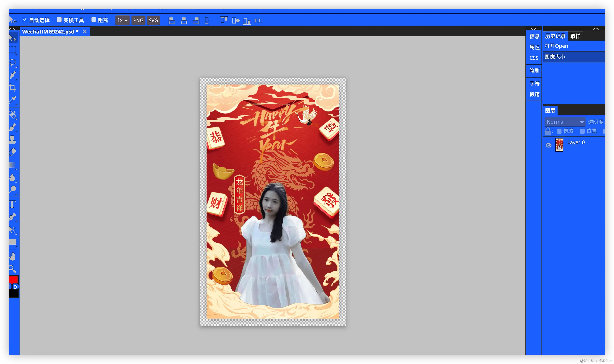Click the black background color swatch
Screen dimensions: 614x364
[13, 293]
